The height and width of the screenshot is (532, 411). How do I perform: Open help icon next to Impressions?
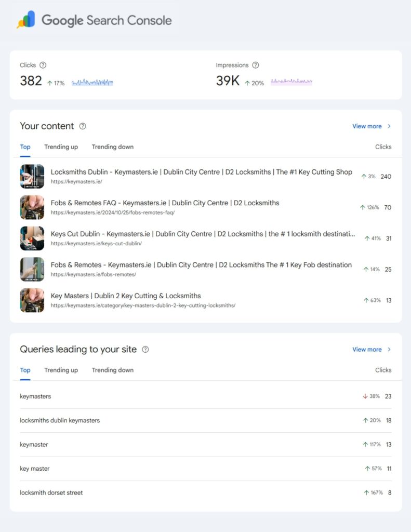pyautogui.click(x=255, y=65)
